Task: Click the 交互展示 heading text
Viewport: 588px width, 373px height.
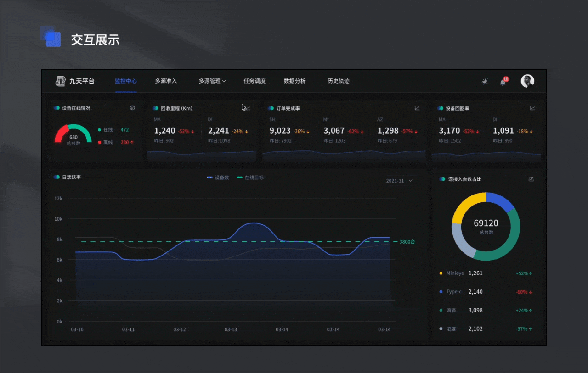Action: click(95, 40)
